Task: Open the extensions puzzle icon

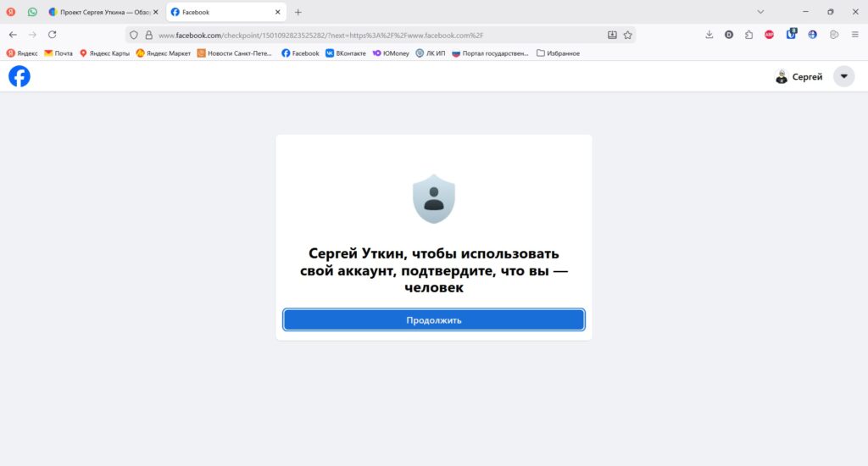Action: coord(749,35)
